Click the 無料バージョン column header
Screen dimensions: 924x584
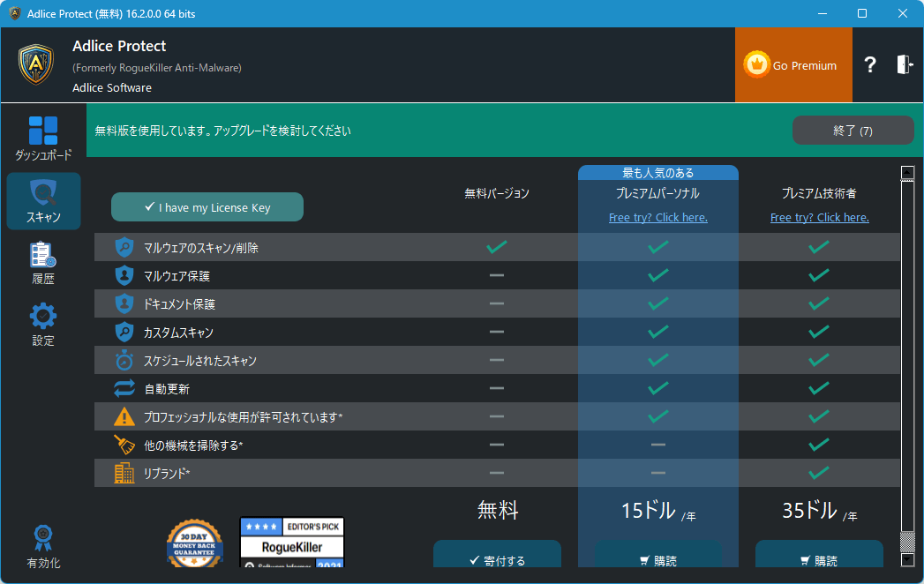497,193
